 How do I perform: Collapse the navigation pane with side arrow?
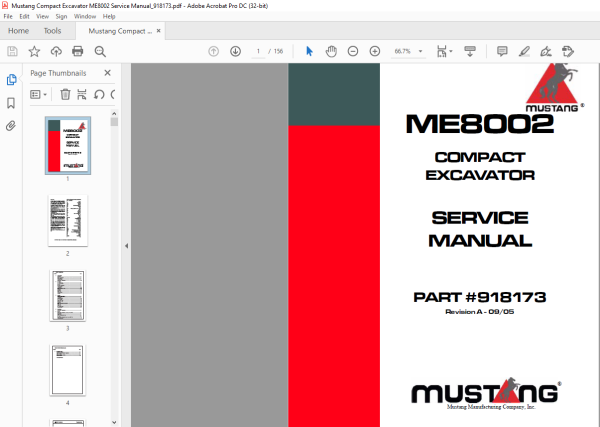[x=126, y=246]
